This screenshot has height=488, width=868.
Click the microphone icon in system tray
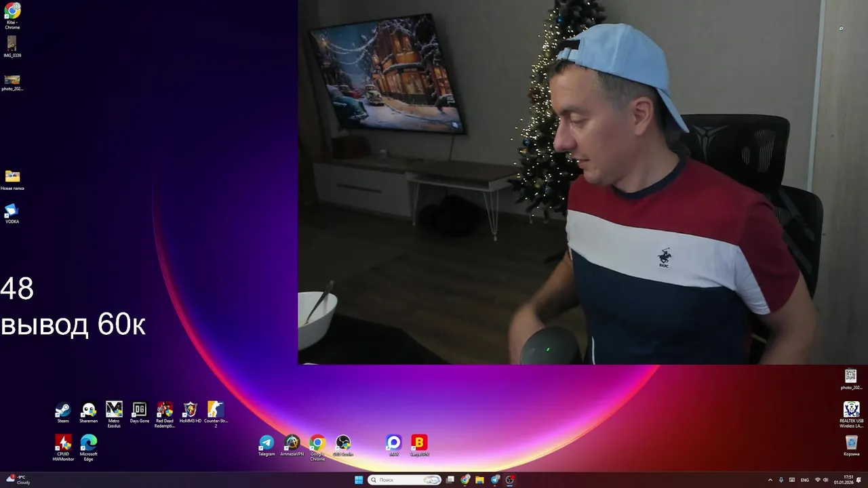(x=781, y=480)
